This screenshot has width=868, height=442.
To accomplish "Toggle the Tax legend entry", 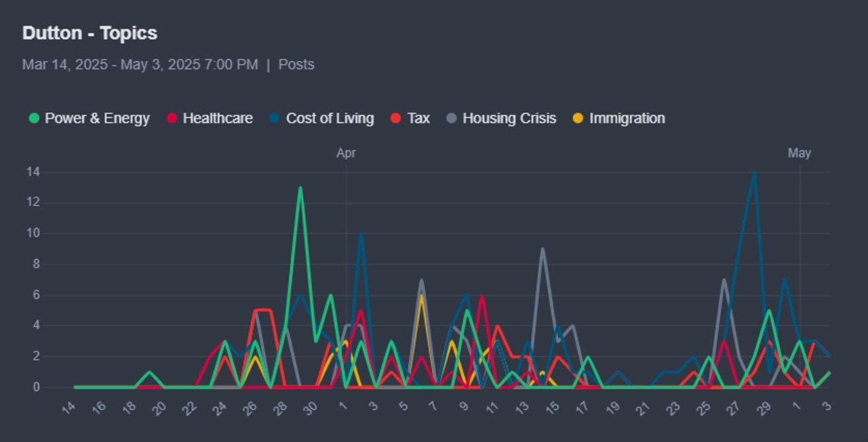I will pos(410,118).
